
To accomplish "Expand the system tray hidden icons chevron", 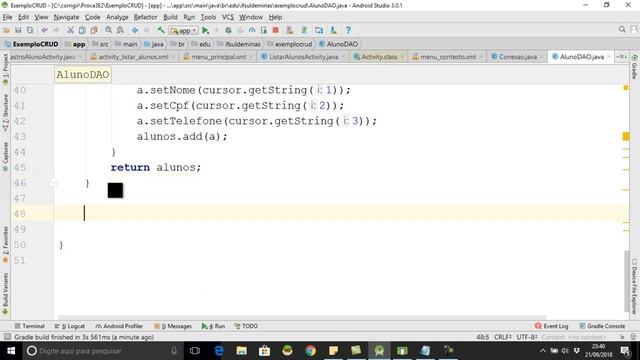I will (x=542, y=351).
